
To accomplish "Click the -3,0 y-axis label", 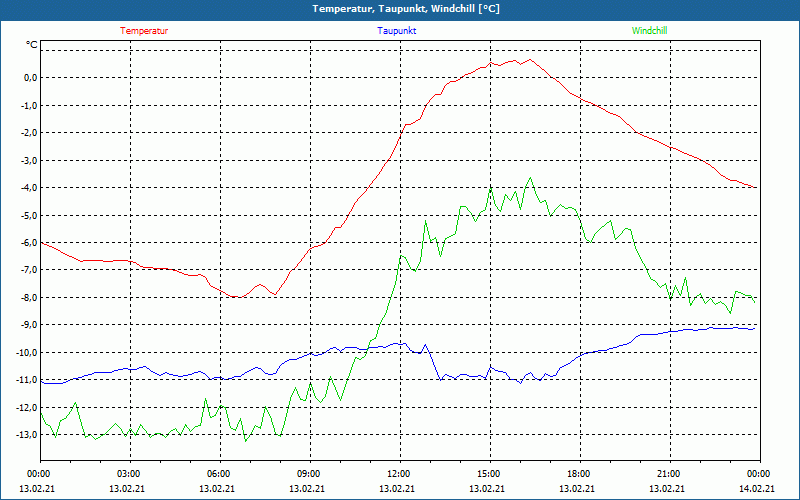I will [x=29, y=160].
